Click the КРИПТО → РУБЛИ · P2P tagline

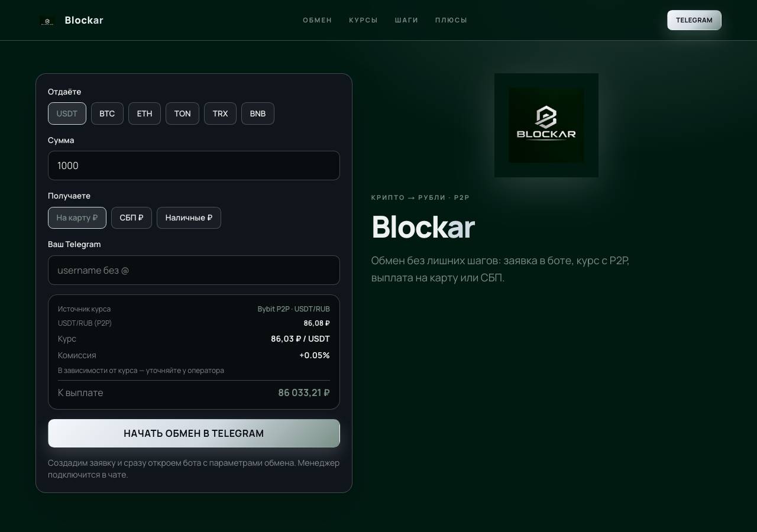(420, 197)
